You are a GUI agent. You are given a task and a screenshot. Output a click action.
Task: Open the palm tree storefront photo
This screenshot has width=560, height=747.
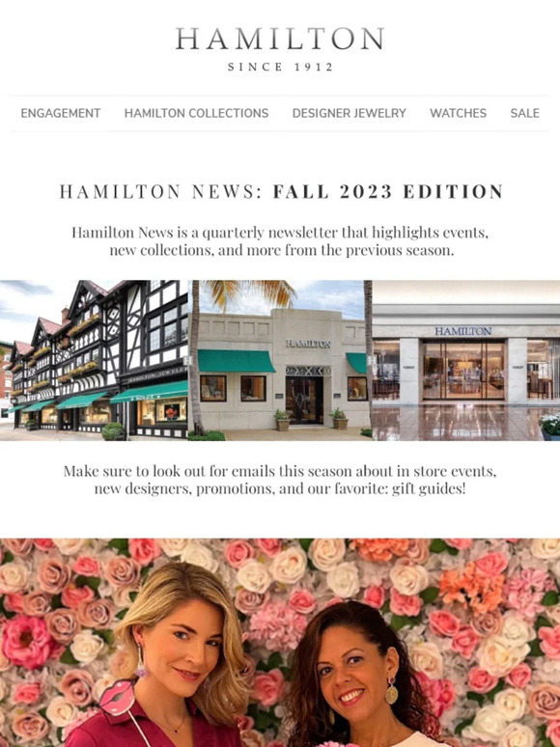[x=280, y=360]
